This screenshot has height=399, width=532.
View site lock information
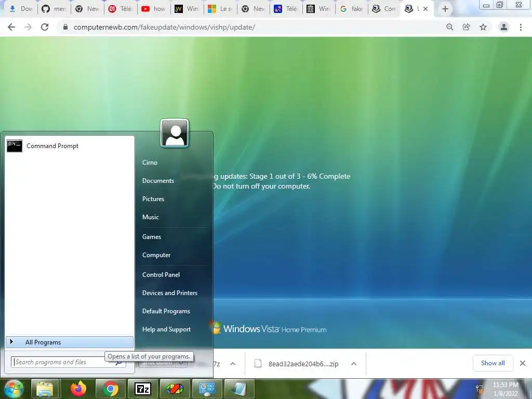(65, 27)
